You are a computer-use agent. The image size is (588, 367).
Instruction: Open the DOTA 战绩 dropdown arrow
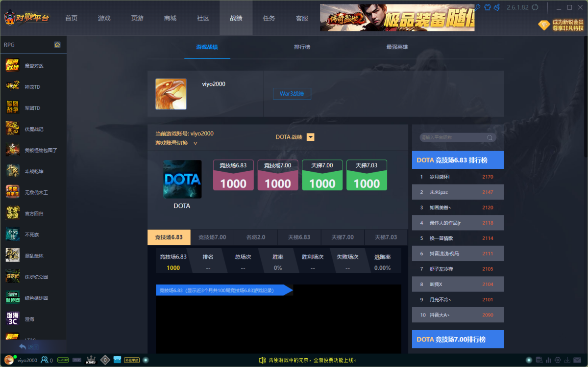coord(310,137)
